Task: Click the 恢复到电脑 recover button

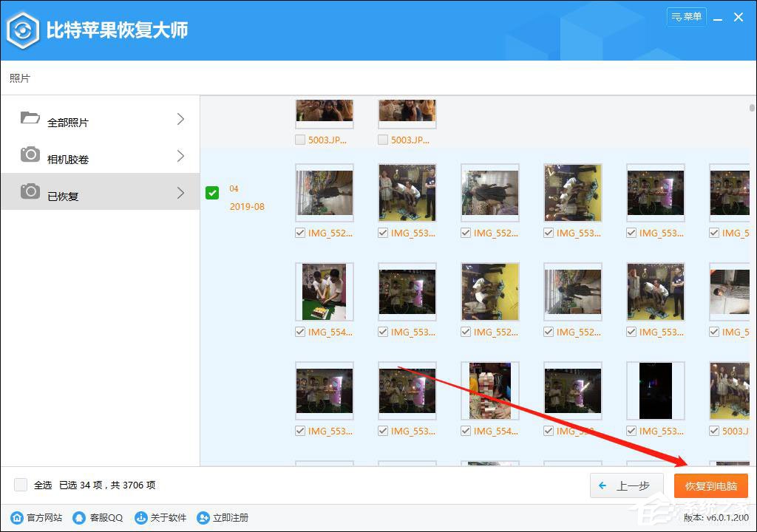Action: click(710, 485)
